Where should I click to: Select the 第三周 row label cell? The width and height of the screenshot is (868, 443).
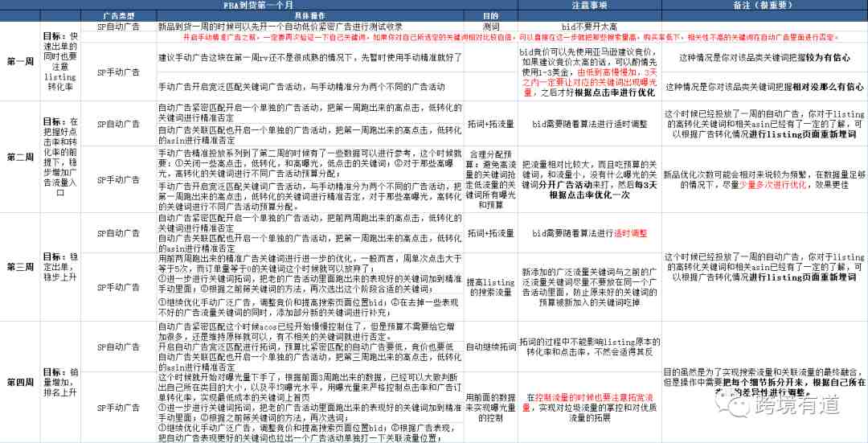[x=20, y=266]
